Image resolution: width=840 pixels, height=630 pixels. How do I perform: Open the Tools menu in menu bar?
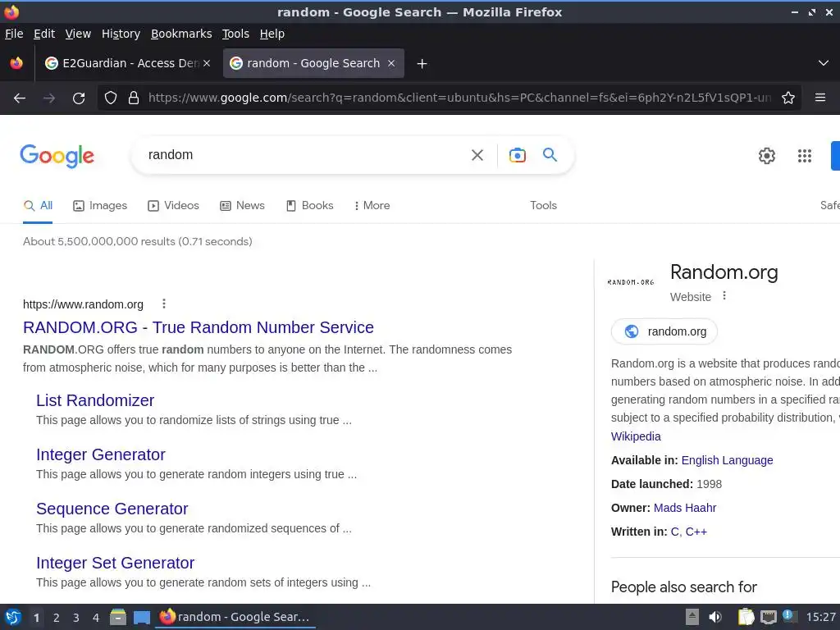click(x=235, y=34)
